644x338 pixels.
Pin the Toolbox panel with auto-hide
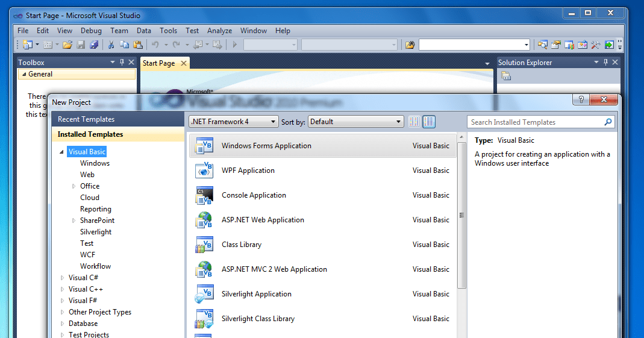tap(122, 62)
